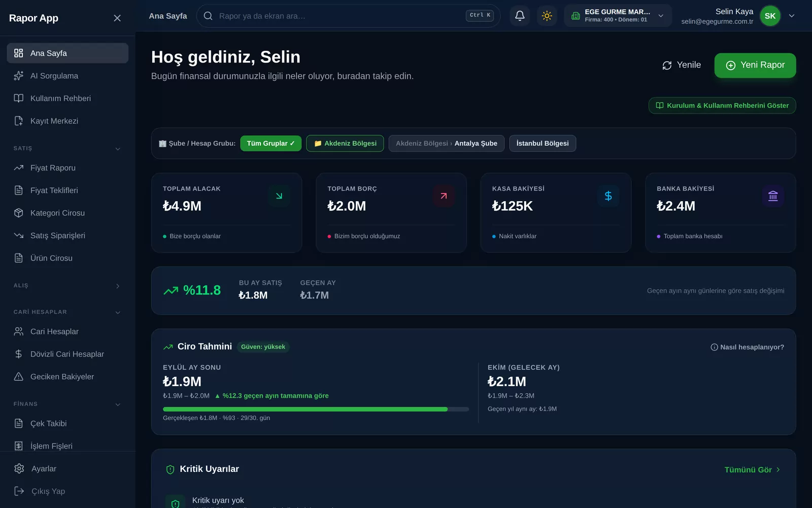Viewport: 812px width, 508px height.
Task: Close the sidebar with the X icon
Action: pos(117,18)
